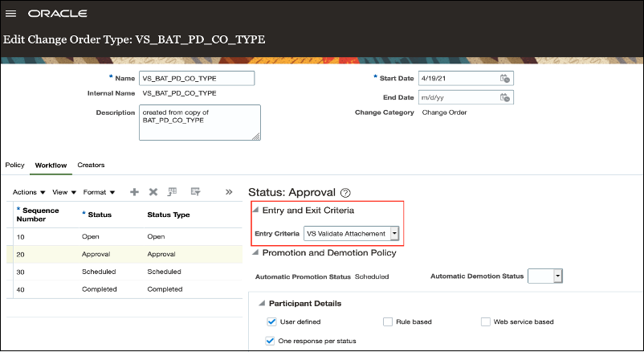This screenshot has width=644, height=352.
Task: Collapse Promotion and Demotion Policy section
Action: [255, 252]
